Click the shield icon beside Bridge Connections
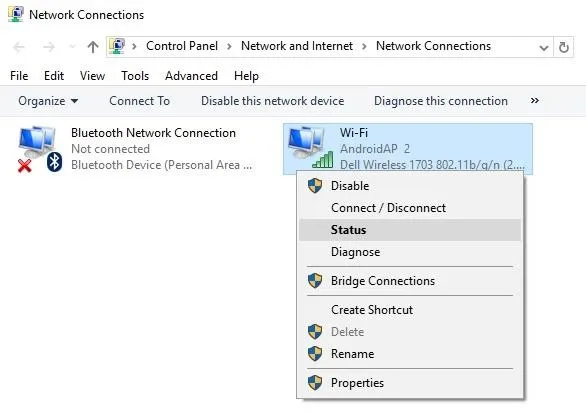Screen dimensions: 586x419 [315, 281]
